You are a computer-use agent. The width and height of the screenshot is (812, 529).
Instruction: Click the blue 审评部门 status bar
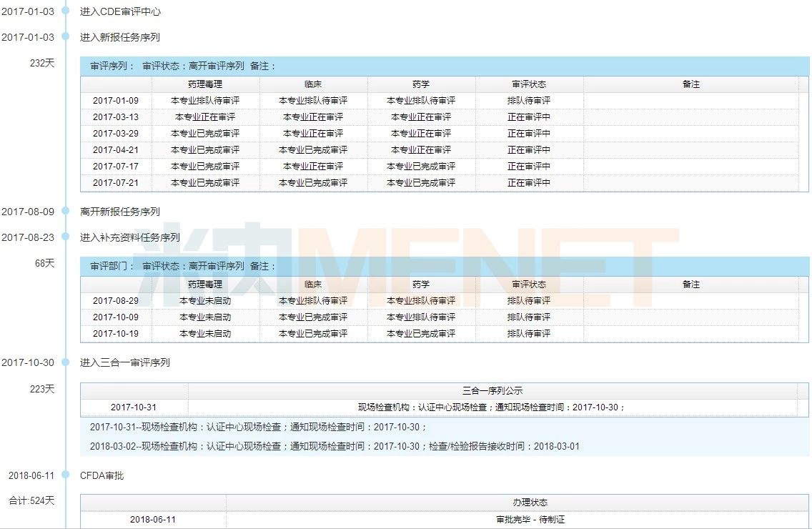[x=445, y=266]
